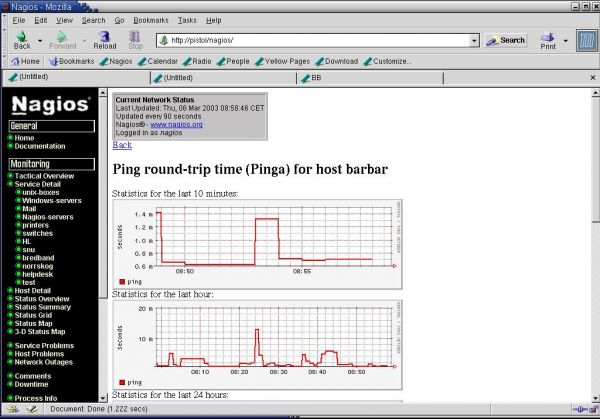Screen dimensions: 600x419
Task: Click the Stop loading icon
Action: pos(135,36)
